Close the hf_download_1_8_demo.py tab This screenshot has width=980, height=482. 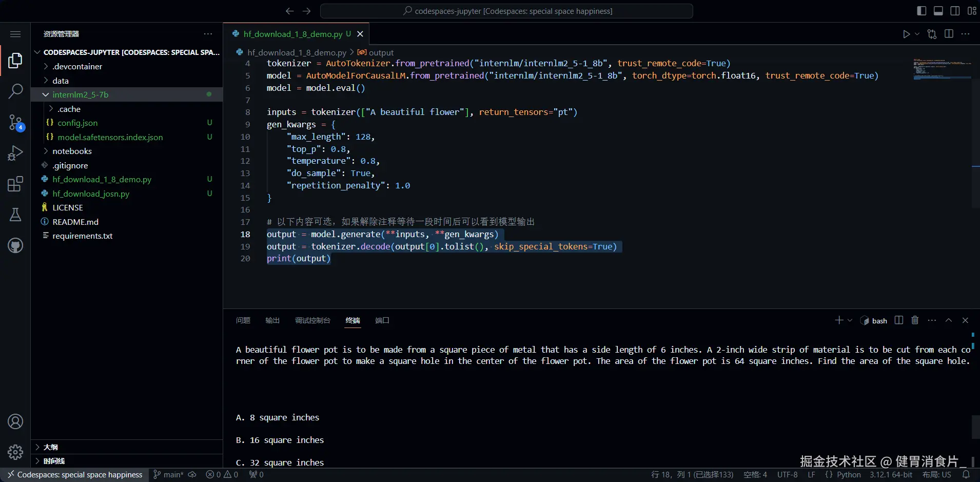coord(360,34)
